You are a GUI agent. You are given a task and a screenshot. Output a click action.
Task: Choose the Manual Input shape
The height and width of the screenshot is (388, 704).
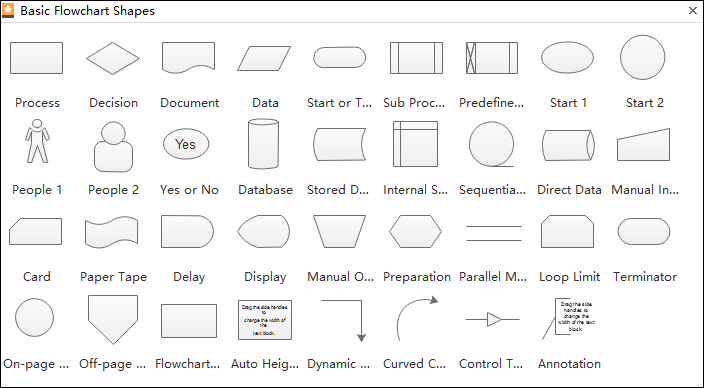pos(643,145)
